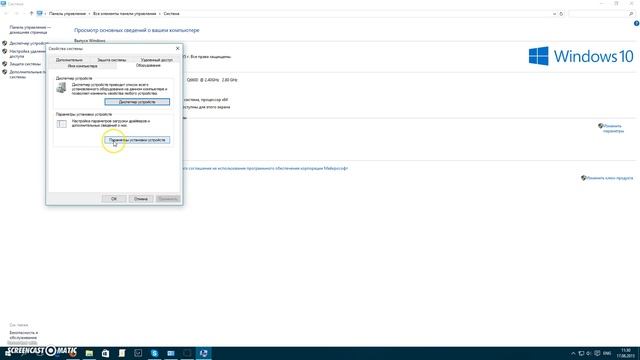The width and height of the screenshot is (640, 360).
Task: Click the search magnifier icon
Action: 631,14
